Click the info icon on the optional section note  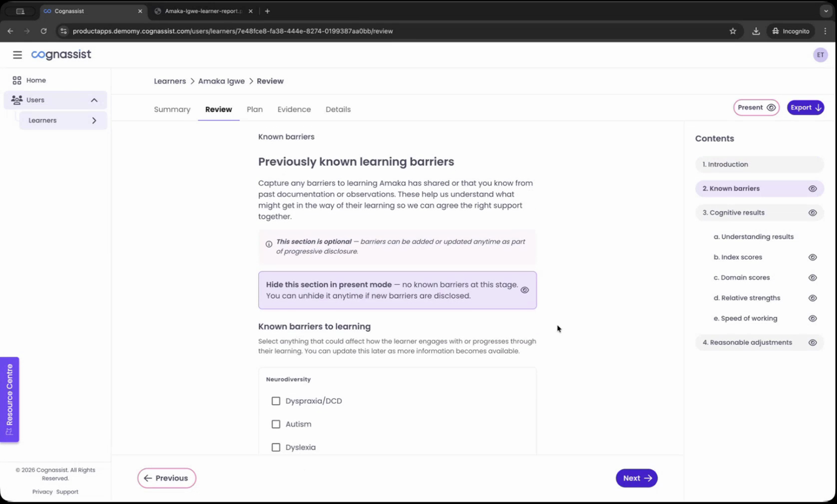coord(269,244)
